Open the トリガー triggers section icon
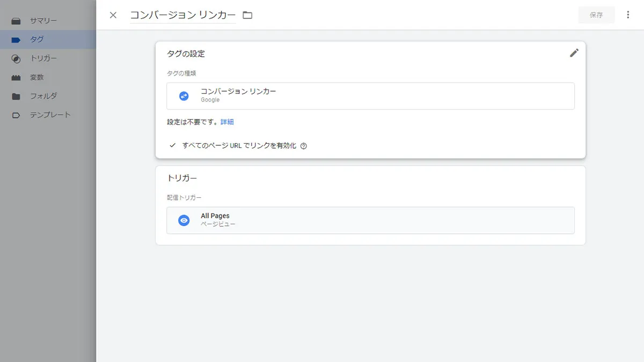 click(x=15, y=58)
